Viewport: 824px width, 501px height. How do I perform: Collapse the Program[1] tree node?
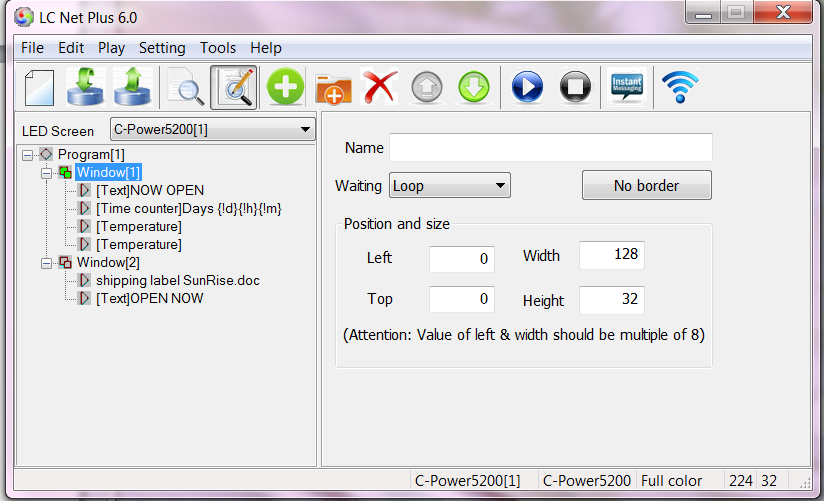pyautogui.click(x=27, y=155)
